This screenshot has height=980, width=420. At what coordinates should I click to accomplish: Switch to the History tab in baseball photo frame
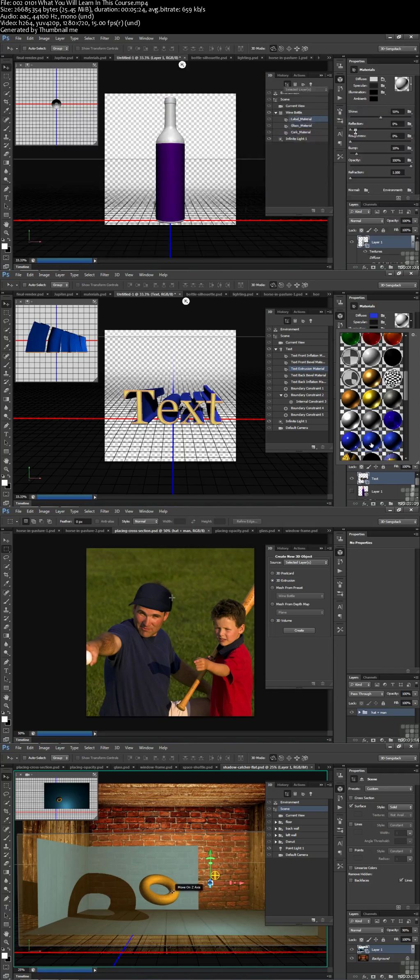pos(283,549)
